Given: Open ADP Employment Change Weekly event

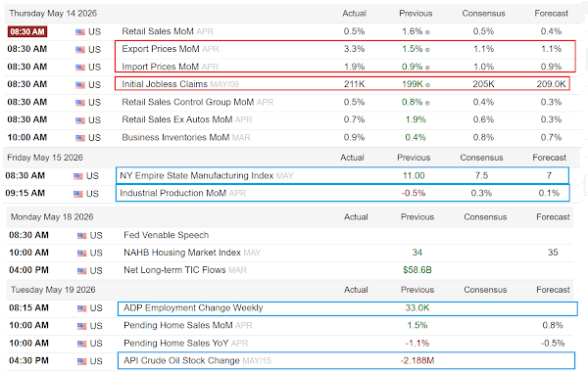Looking at the screenshot, I should (193, 308).
